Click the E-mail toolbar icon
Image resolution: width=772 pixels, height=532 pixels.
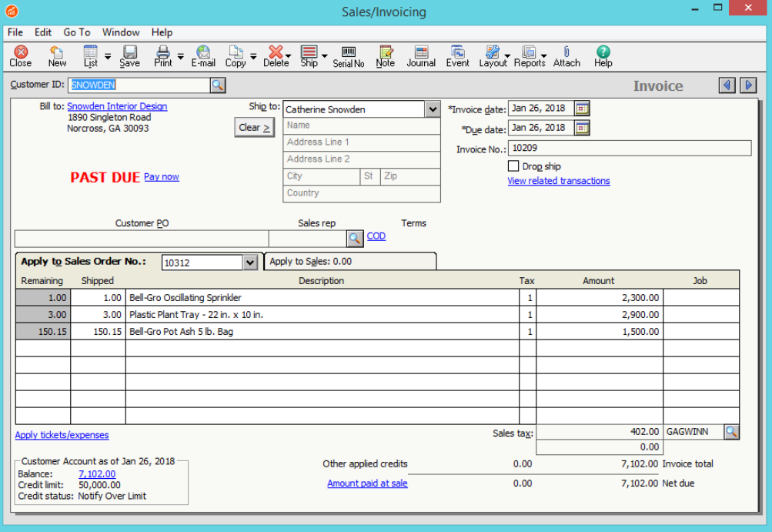(202, 56)
